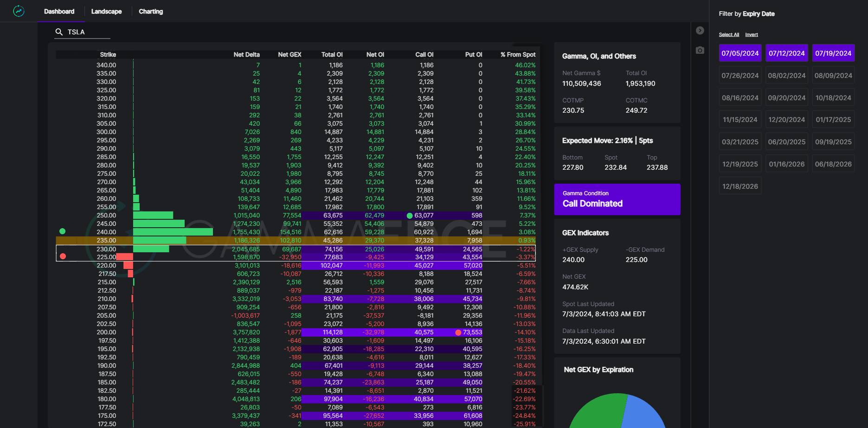868x428 pixels.
Task: Click green dot beside Call OI 63,077
Action: (x=410, y=216)
